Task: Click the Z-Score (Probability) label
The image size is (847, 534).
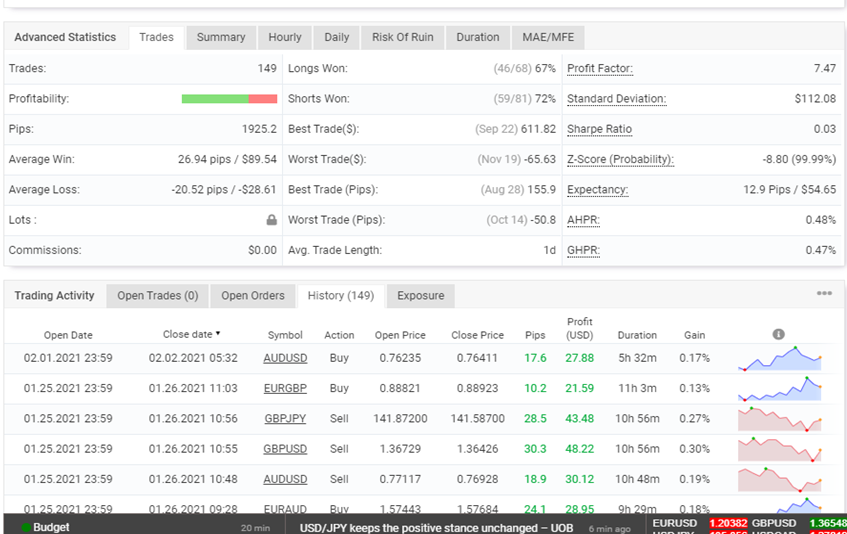Action: tap(621, 159)
